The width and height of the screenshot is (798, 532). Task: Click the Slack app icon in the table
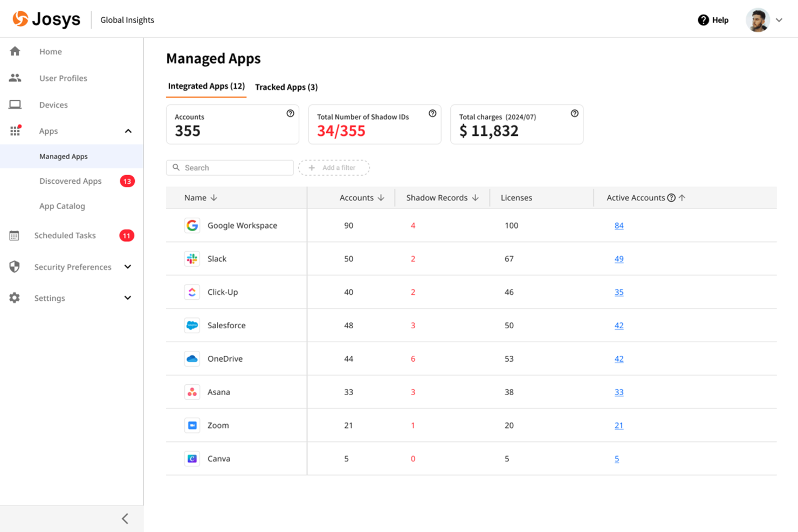(192, 258)
